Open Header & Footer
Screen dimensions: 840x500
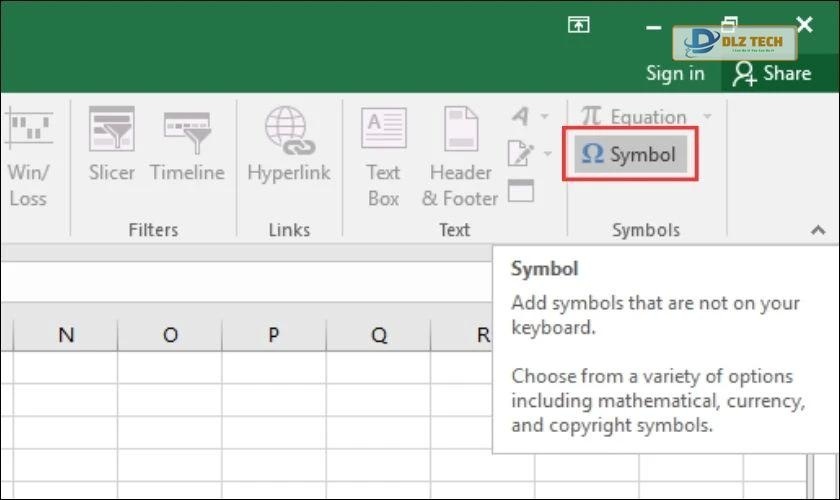point(460,157)
